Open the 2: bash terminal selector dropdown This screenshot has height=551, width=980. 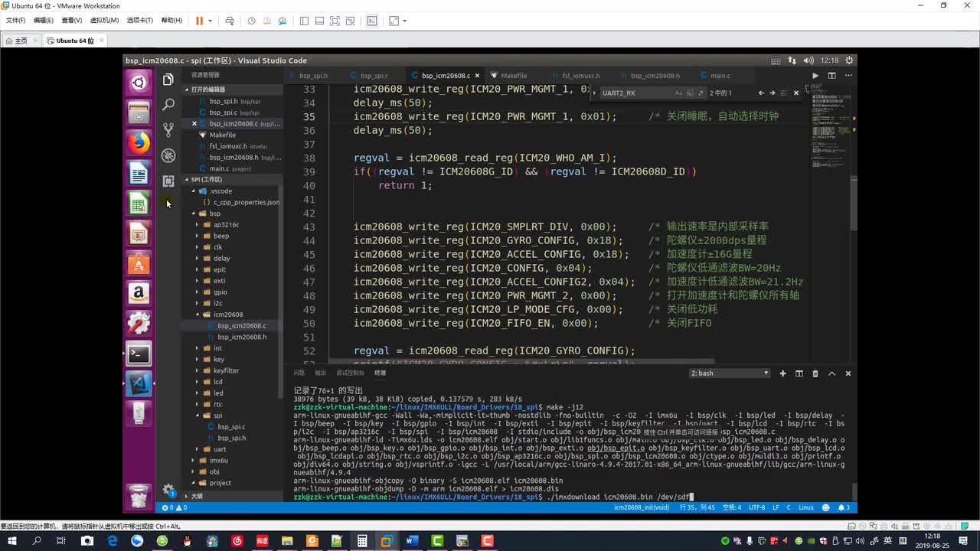tap(730, 373)
